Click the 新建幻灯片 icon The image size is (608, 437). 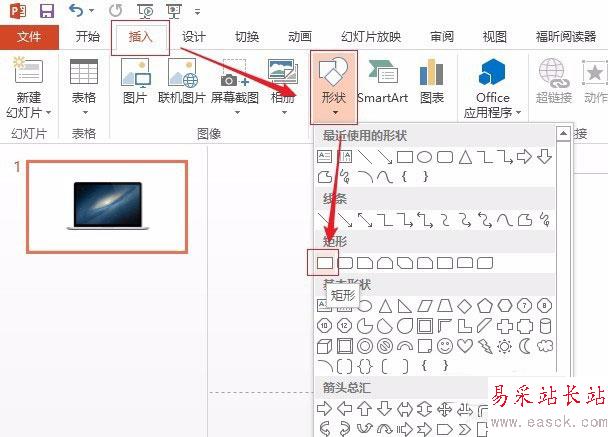(x=28, y=71)
